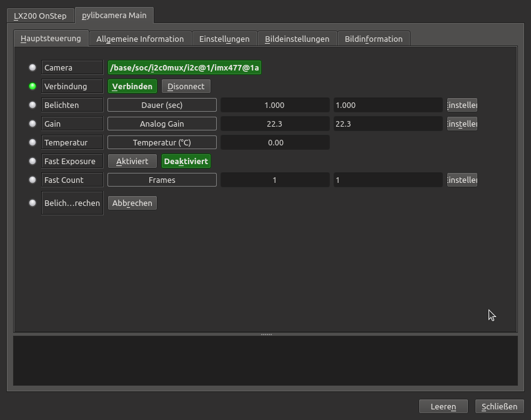
Task: Click the temperature reading 0.00
Action: point(275,142)
